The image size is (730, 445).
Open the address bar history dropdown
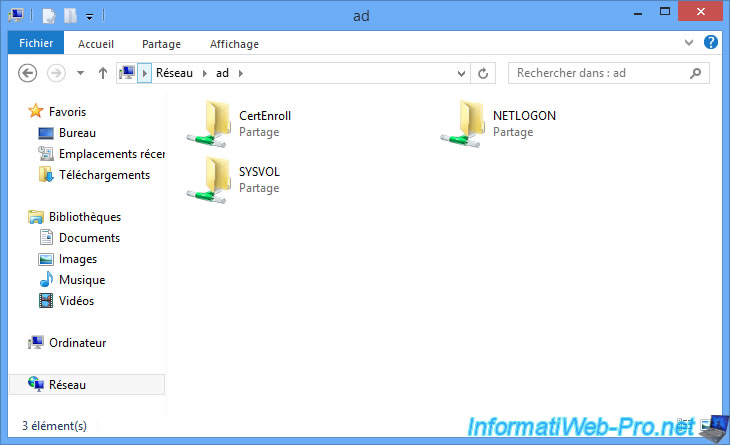click(x=461, y=73)
